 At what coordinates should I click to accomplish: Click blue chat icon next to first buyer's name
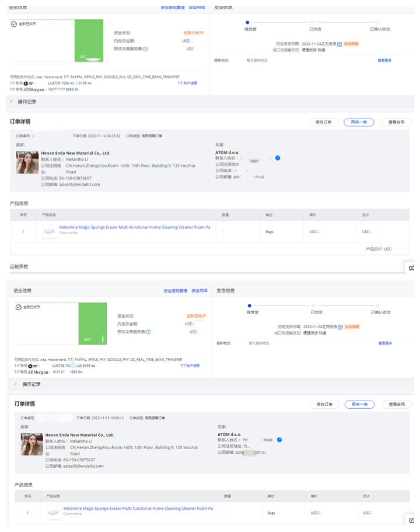click(x=278, y=158)
